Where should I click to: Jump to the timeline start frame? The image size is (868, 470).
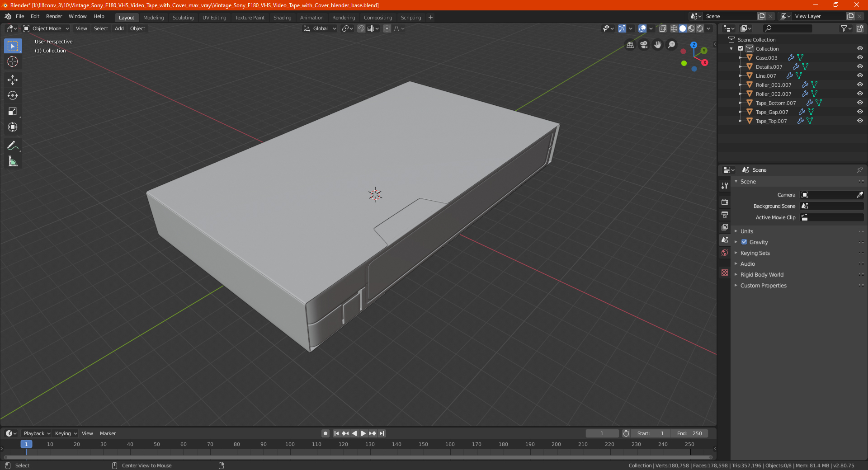[x=336, y=433]
